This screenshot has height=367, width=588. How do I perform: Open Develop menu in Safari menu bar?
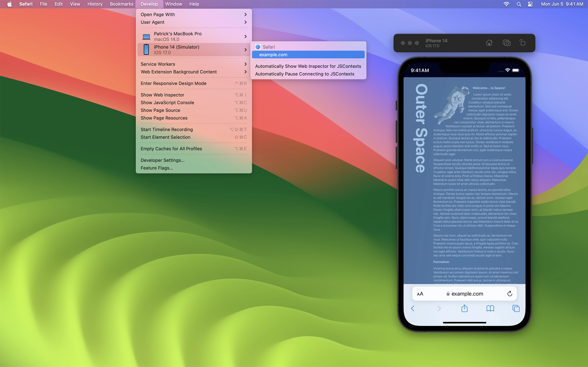tap(150, 4)
